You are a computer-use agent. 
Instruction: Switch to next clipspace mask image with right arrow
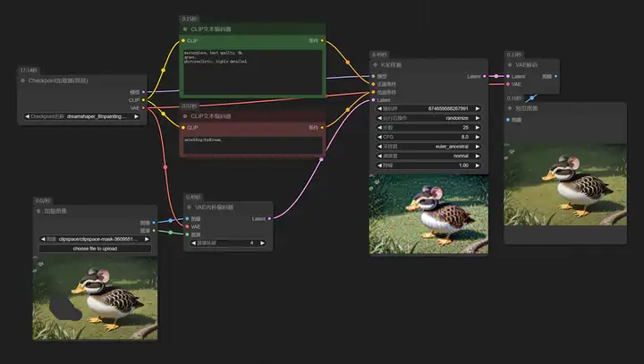147,239
